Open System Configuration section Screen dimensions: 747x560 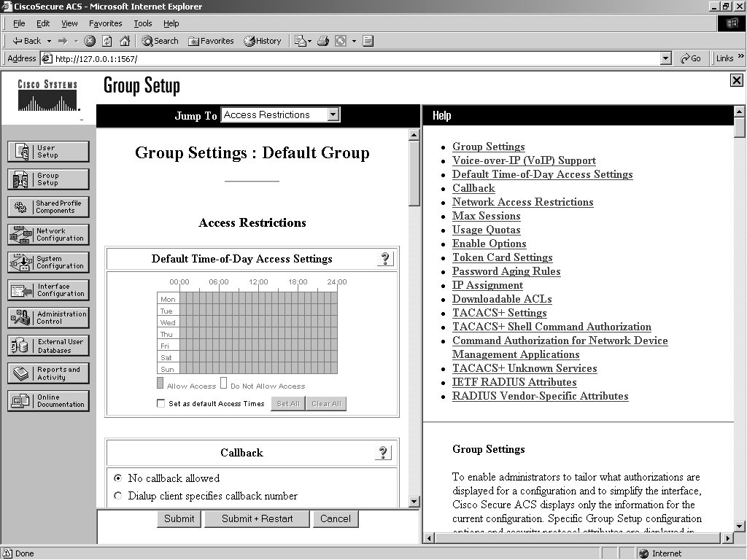coord(48,262)
